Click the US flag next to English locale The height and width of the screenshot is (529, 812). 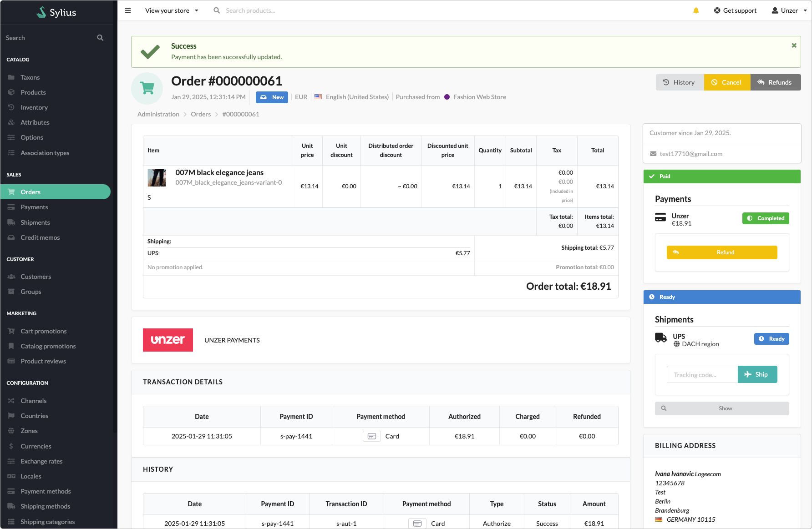click(x=318, y=97)
